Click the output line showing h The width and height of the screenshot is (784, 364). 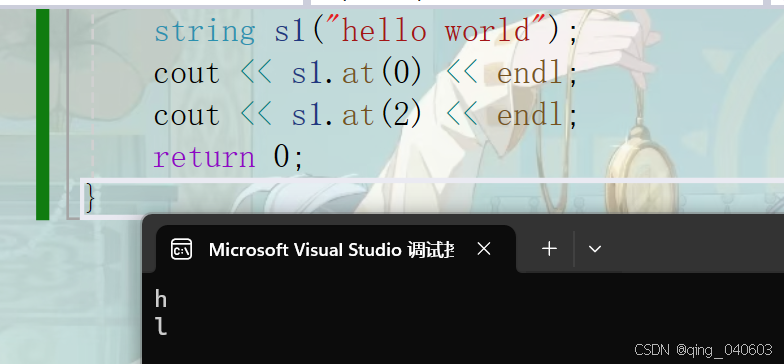160,299
